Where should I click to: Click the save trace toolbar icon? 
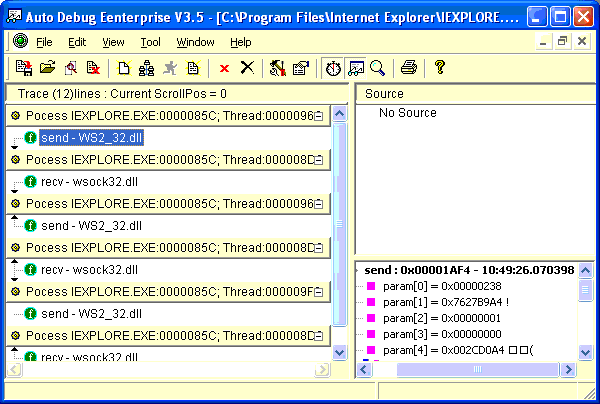tap(24, 68)
